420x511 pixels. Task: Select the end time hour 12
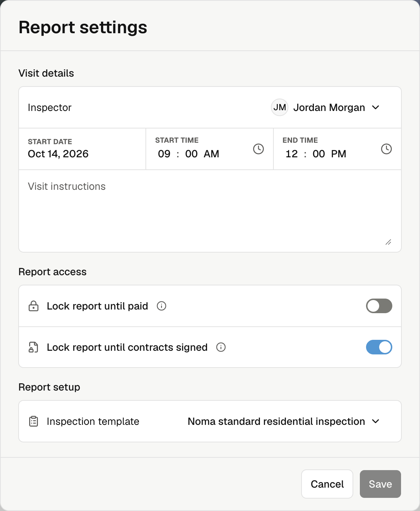[292, 154]
